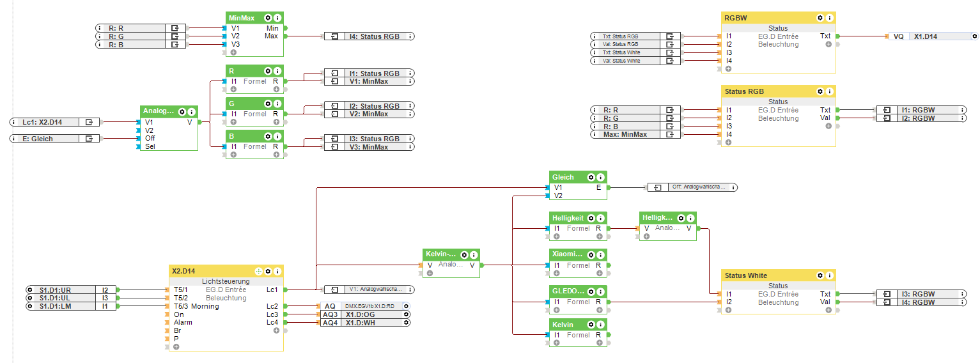
Task: Open gear icon on Kelvin formula block
Action: (591, 325)
